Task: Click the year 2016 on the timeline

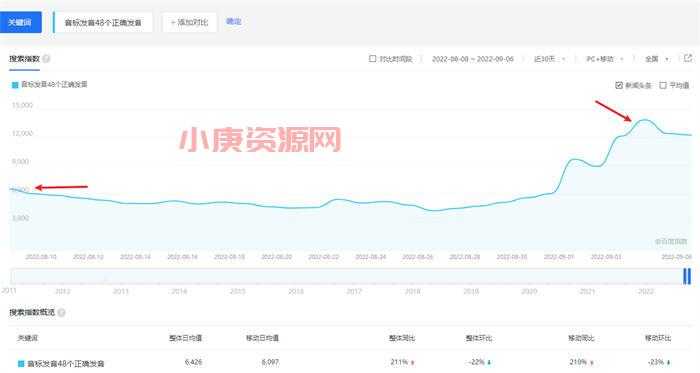Action: [x=296, y=291]
